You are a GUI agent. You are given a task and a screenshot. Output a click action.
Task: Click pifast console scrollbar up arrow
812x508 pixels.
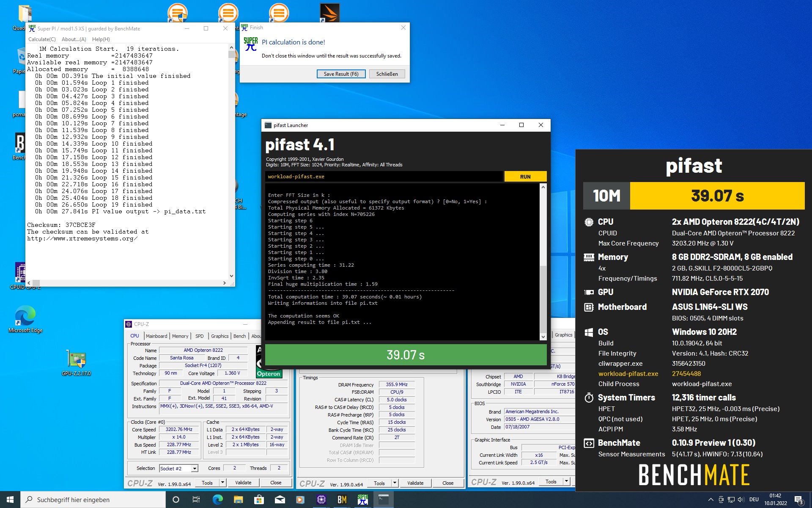(543, 187)
